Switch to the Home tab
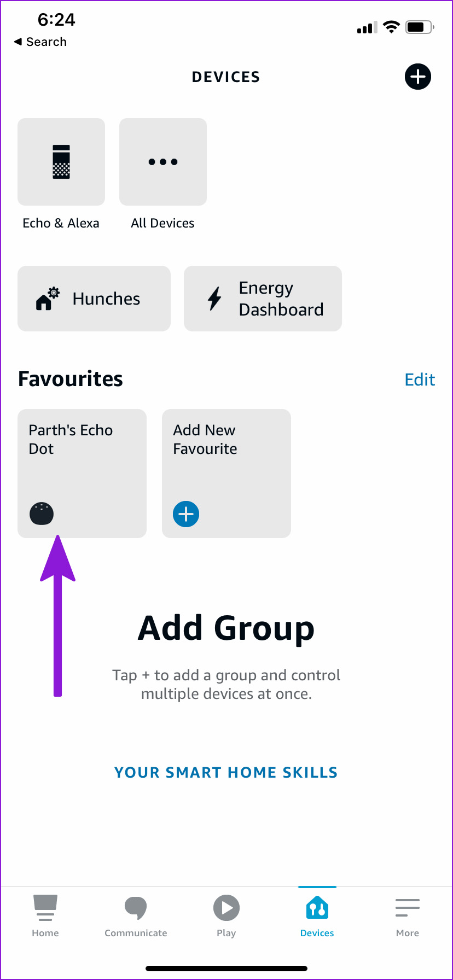The width and height of the screenshot is (453, 980). (x=45, y=916)
